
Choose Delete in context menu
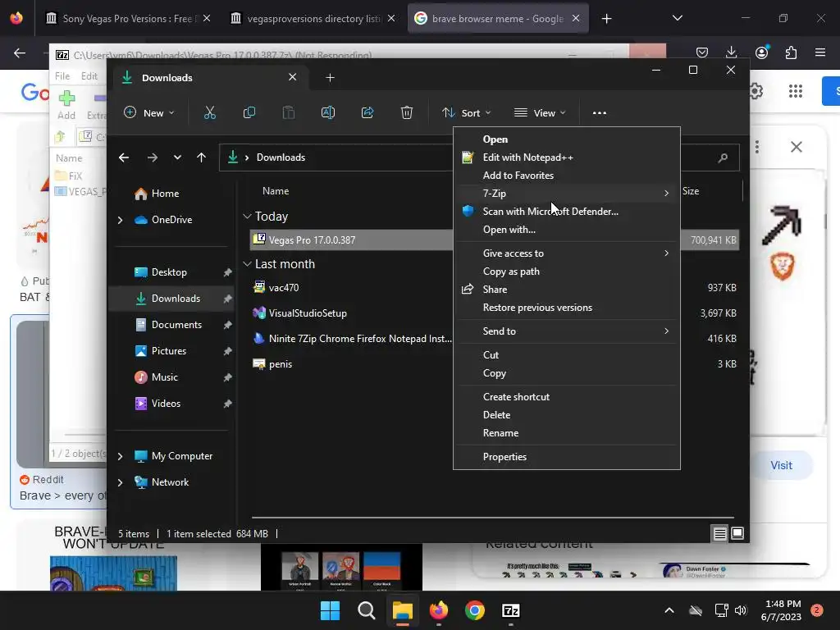(567, 415)
